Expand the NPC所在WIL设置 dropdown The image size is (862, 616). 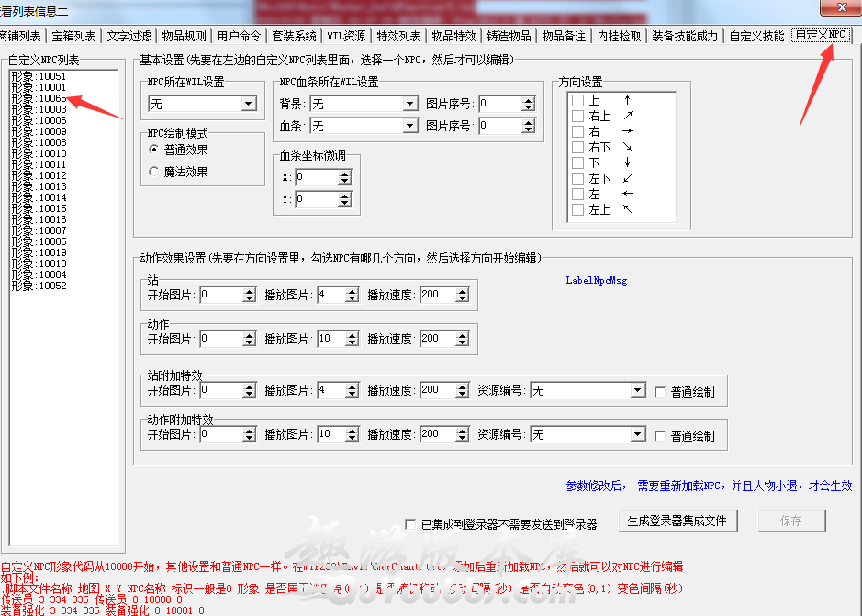(x=249, y=104)
